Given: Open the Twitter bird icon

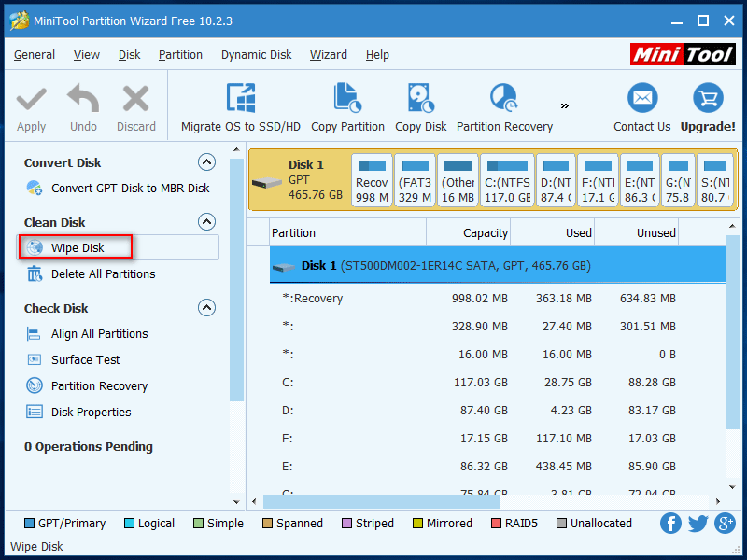Looking at the screenshot, I should 698,524.
